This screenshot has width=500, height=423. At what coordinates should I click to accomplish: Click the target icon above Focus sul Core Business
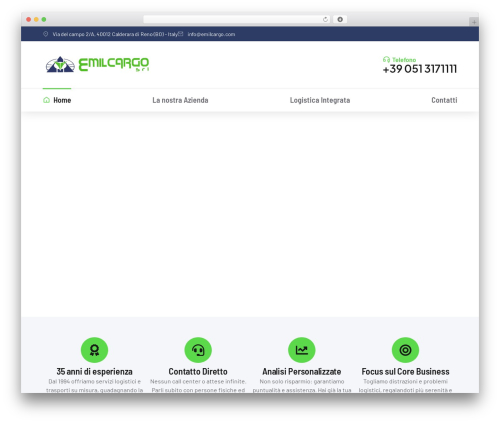click(x=405, y=350)
